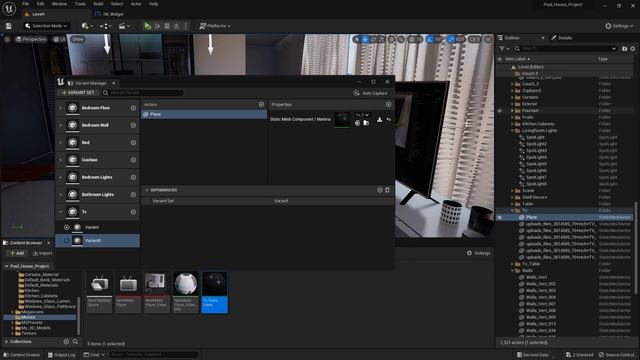Add variant to Bedroom Floor set
640x360 pixels.
click(x=133, y=108)
